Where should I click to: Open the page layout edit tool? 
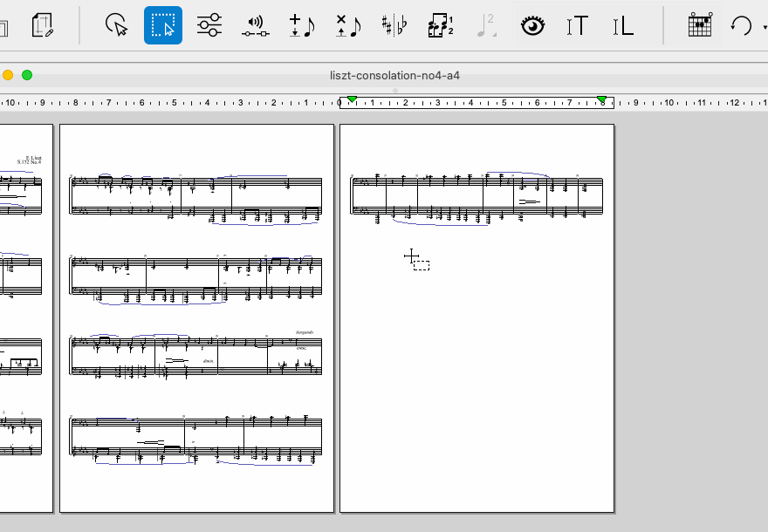click(42, 25)
